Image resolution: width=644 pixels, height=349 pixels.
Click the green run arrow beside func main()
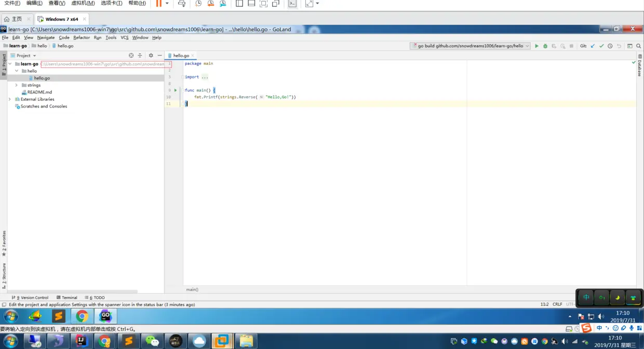(176, 90)
